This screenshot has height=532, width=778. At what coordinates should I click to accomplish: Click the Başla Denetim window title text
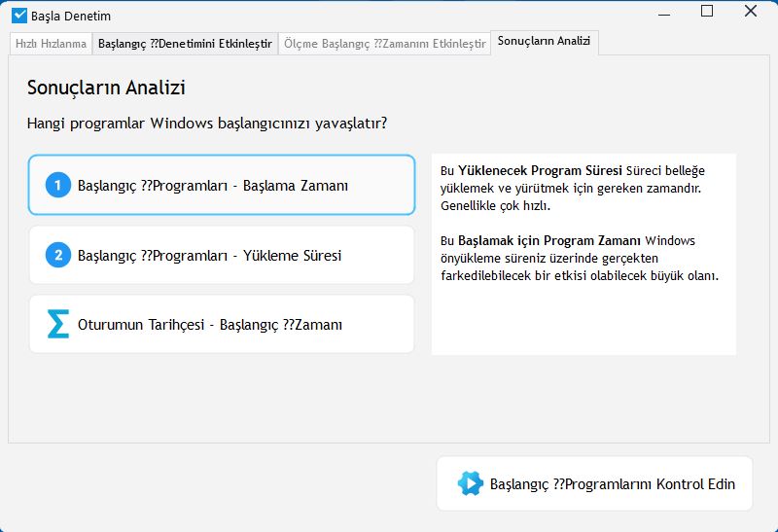click(x=71, y=16)
